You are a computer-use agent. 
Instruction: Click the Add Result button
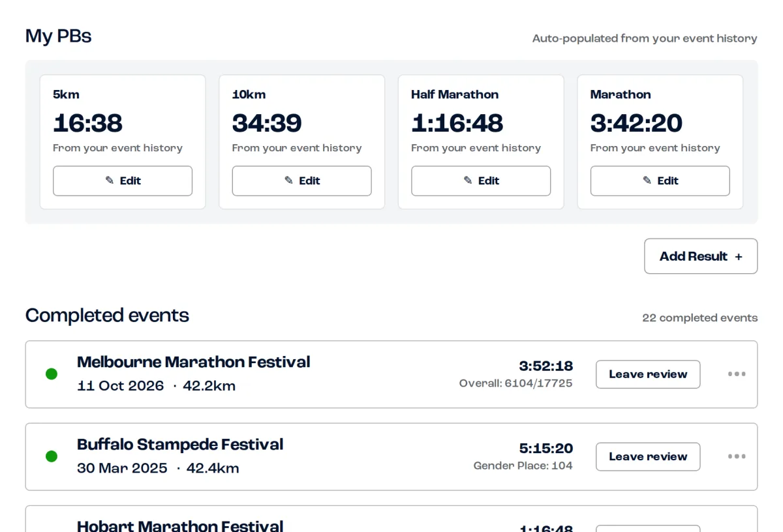coord(701,256)
